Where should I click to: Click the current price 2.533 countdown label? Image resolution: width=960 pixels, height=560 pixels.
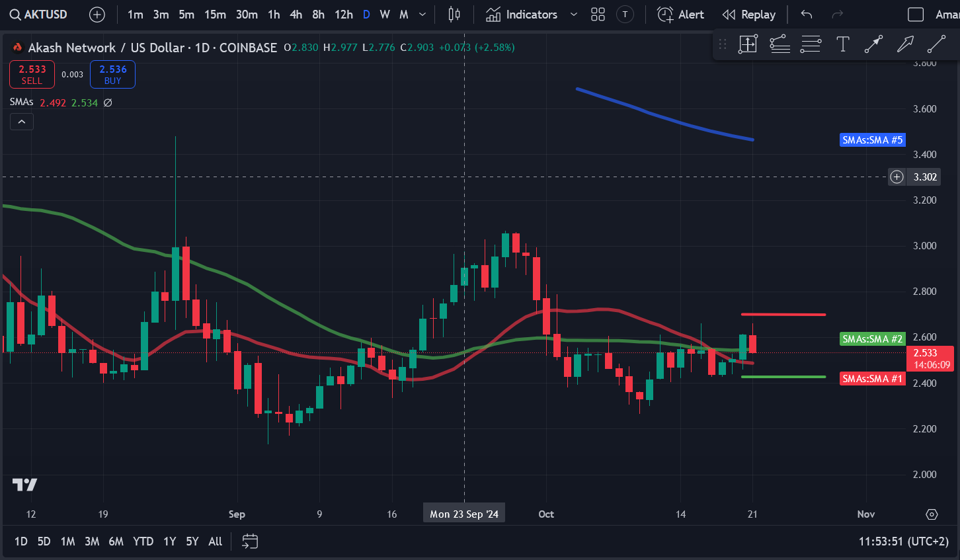(x=932, y=358)
